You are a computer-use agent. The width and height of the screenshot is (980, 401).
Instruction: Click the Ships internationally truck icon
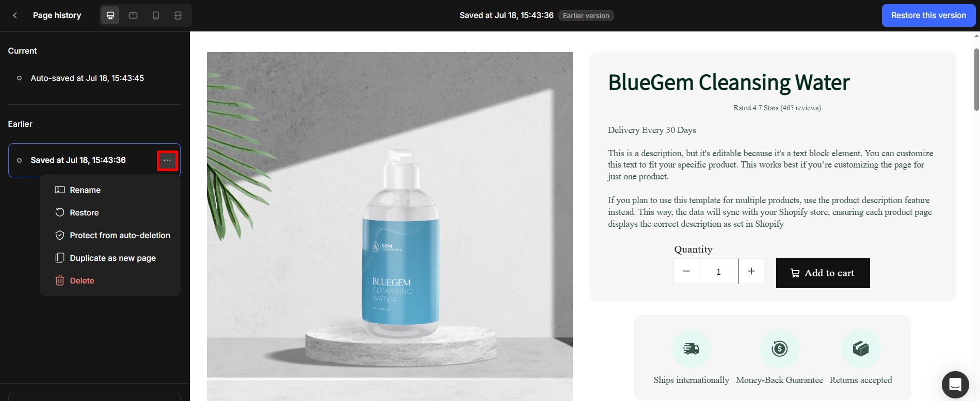691,349
